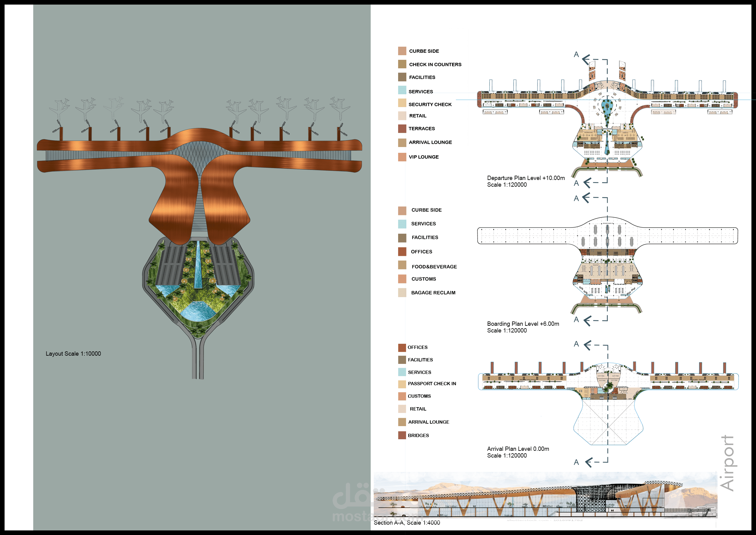This screenshot has width=756, height=535.
Task: Click the Section A-A elevation drawing
Action: pyautogui.click(x=545, y=496)
